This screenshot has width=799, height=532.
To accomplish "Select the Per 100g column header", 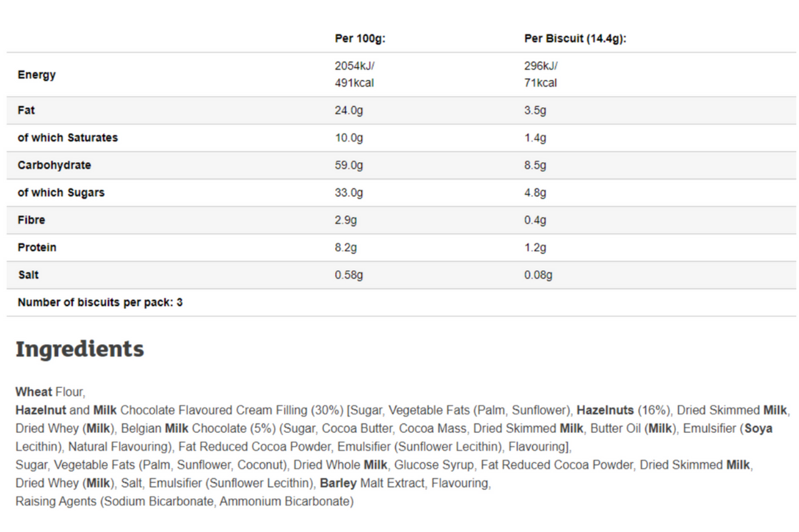I will [x=360, y=39].
